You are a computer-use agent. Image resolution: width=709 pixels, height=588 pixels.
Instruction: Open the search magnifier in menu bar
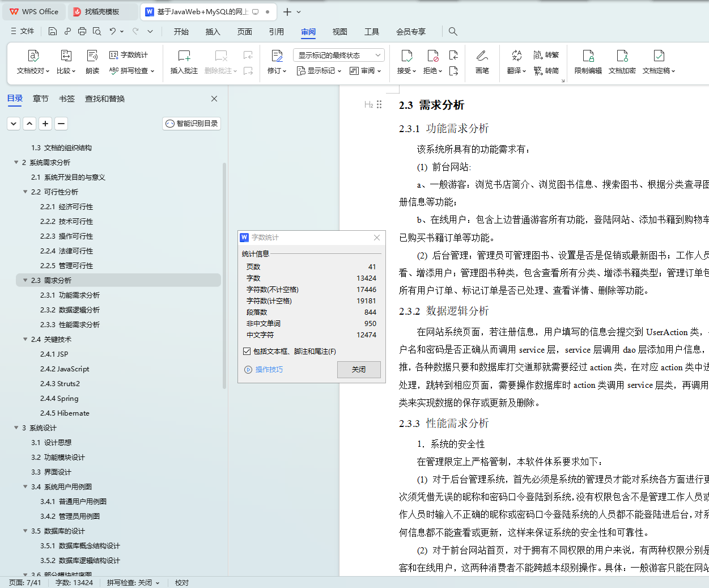[x=453, y=31]
